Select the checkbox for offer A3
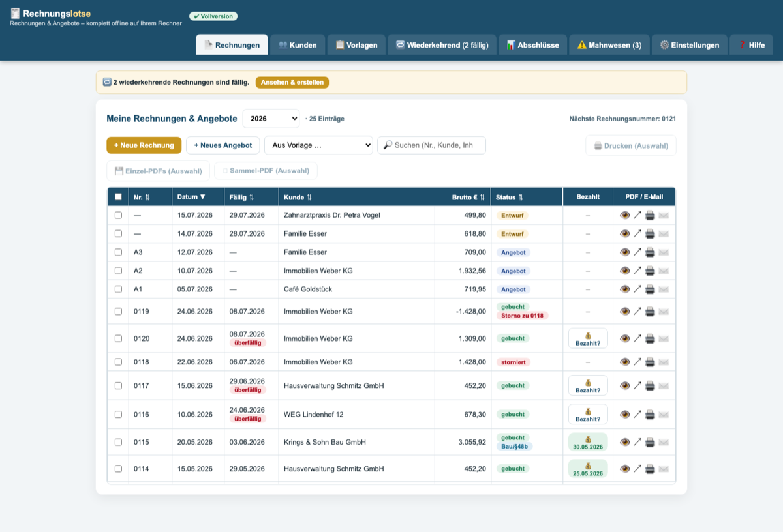This screenshot has width=783, height=532. 118,252
